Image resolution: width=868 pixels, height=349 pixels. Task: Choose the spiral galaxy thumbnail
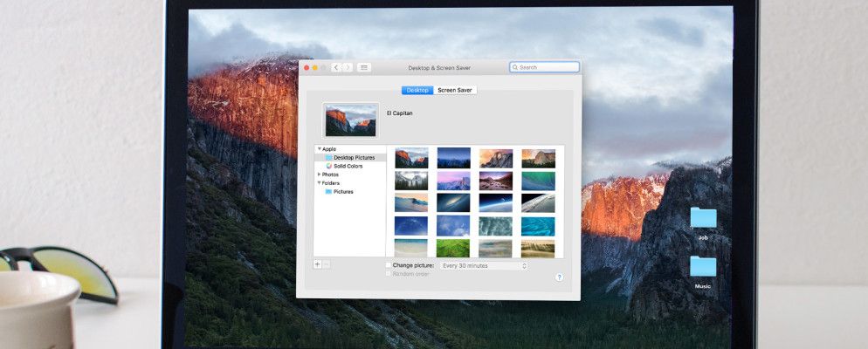click(x=453, y=202)
